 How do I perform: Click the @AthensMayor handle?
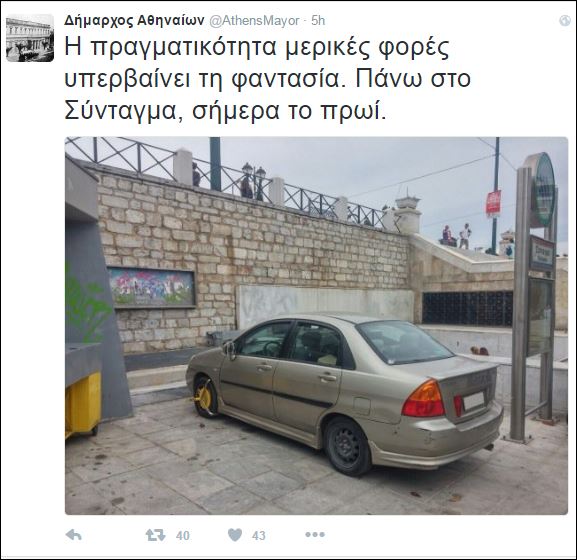[254, 21]
